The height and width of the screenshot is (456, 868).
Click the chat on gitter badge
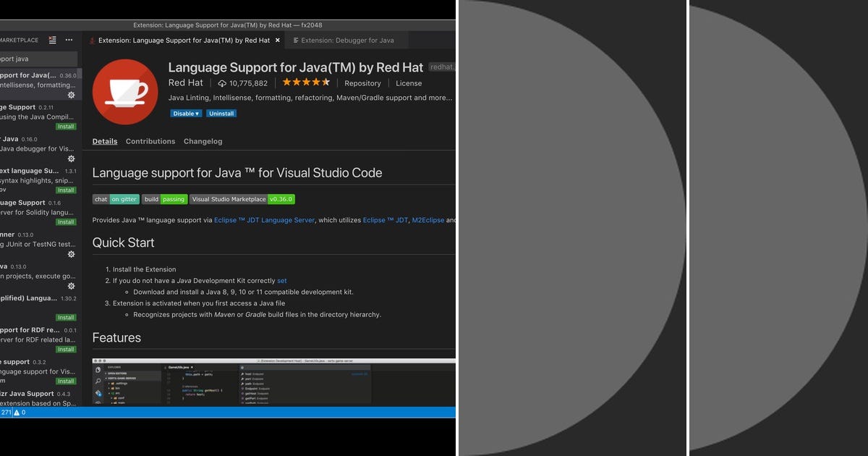tap(116, 199)
